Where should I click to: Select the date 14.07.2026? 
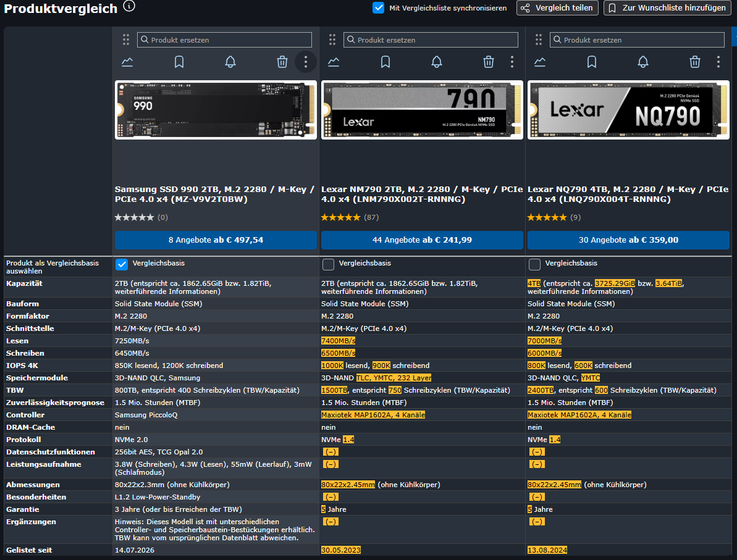tap(135, 551)
